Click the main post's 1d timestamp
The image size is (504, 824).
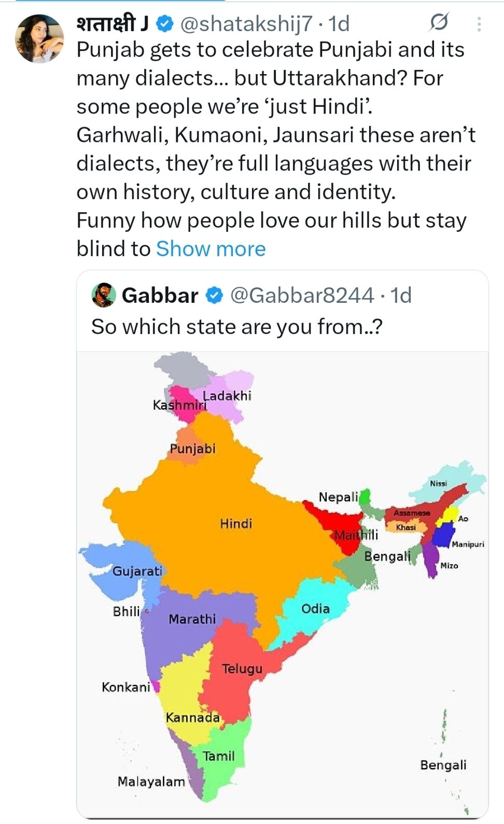(x=339, y=23)
